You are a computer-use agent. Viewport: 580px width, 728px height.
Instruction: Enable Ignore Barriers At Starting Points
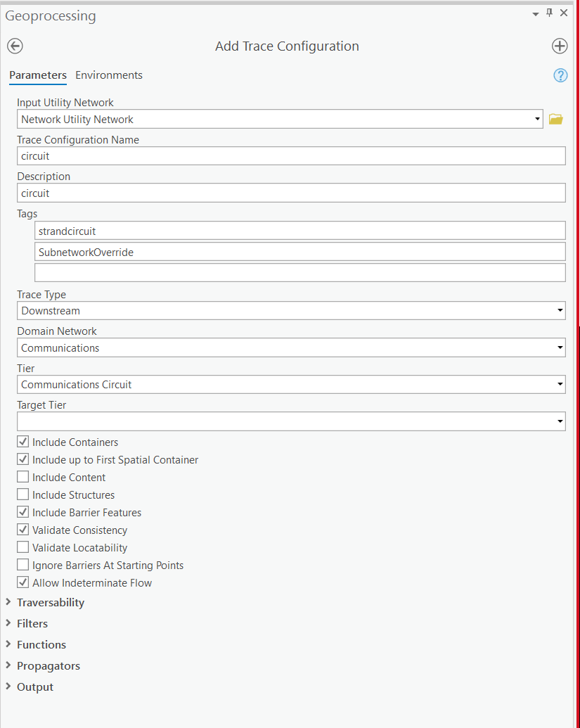(x=23, y=566)
